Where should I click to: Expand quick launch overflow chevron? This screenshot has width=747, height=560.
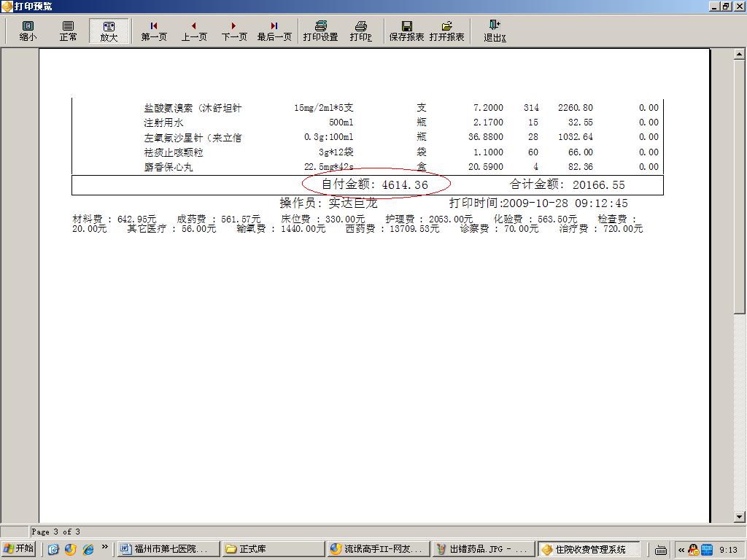[105, 547]
